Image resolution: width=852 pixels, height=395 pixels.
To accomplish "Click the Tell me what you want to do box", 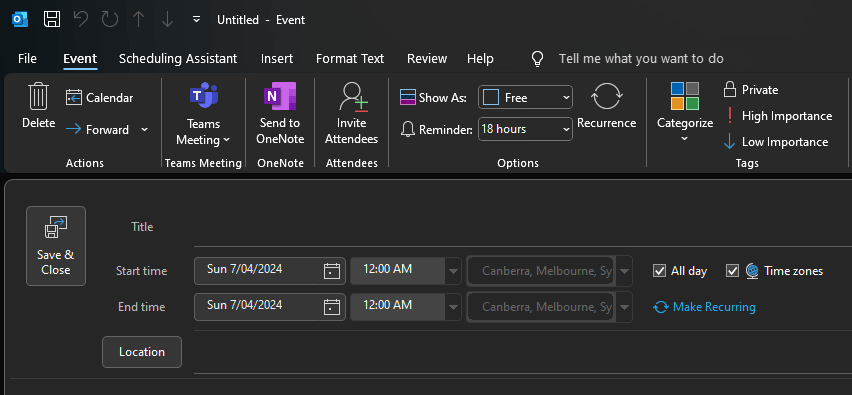I will pyautogui.click(x=641, y=59).
